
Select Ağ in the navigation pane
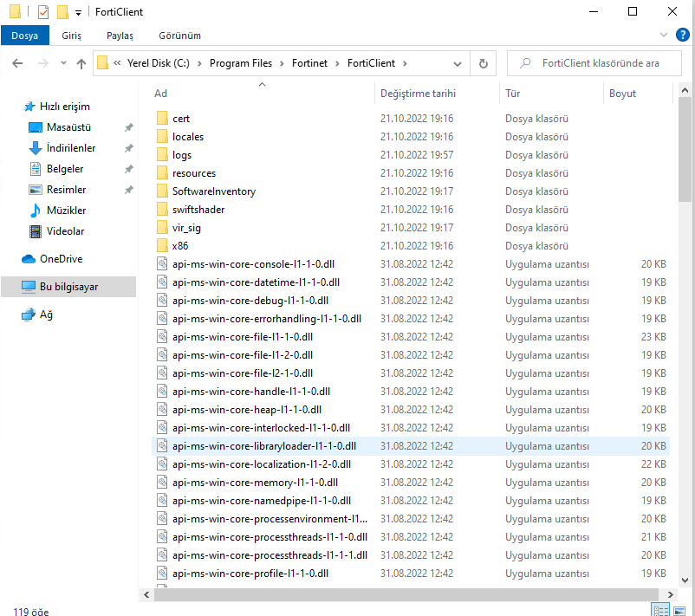46,314
